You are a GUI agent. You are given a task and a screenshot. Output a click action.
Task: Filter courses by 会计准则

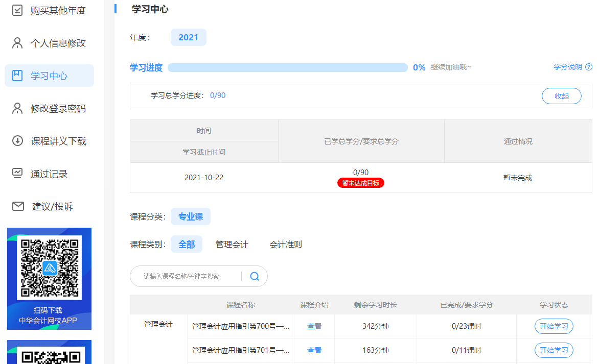[286, 244]
